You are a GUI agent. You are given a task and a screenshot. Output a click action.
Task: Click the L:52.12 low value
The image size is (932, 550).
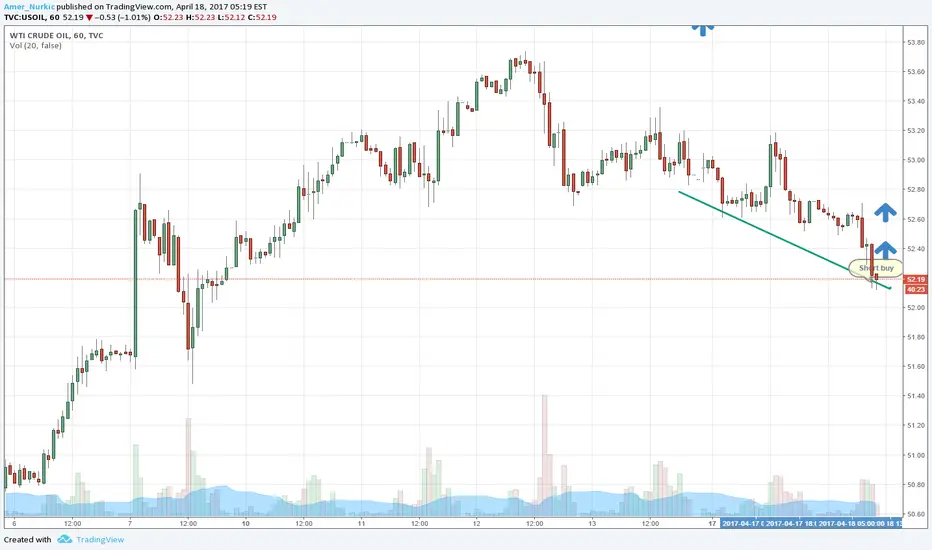(x=232, y=17)
